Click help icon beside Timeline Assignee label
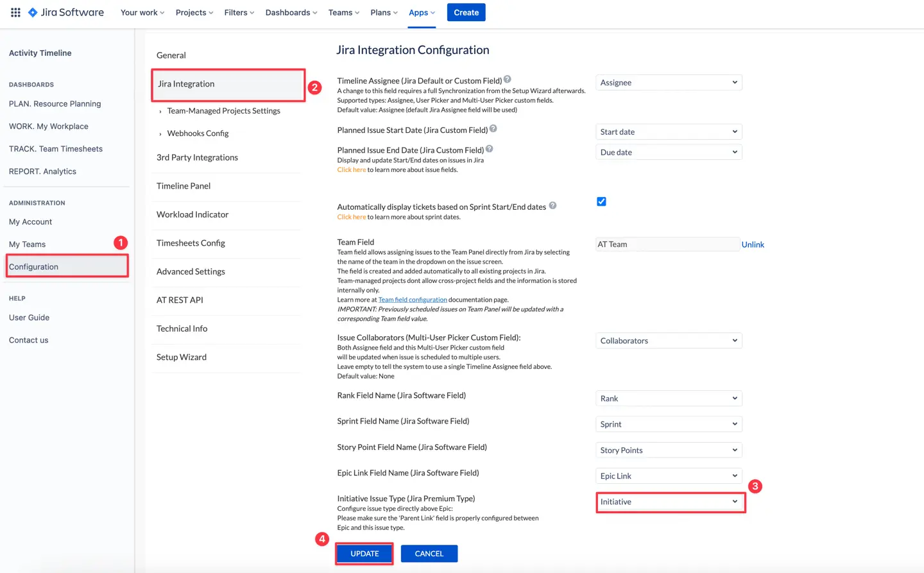Image resolution: width=924 pixels, height=573 pixels. point(507,80)
